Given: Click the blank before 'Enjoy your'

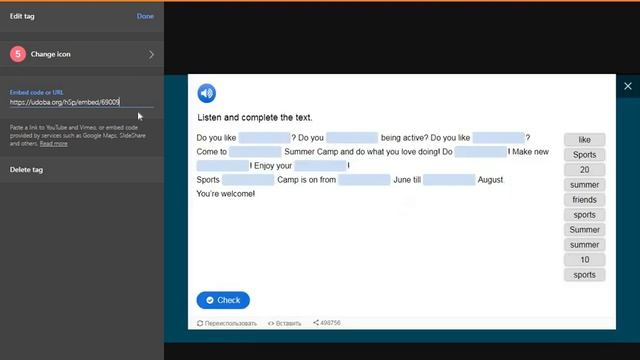Looking at the screenshot, I should 222,166.
